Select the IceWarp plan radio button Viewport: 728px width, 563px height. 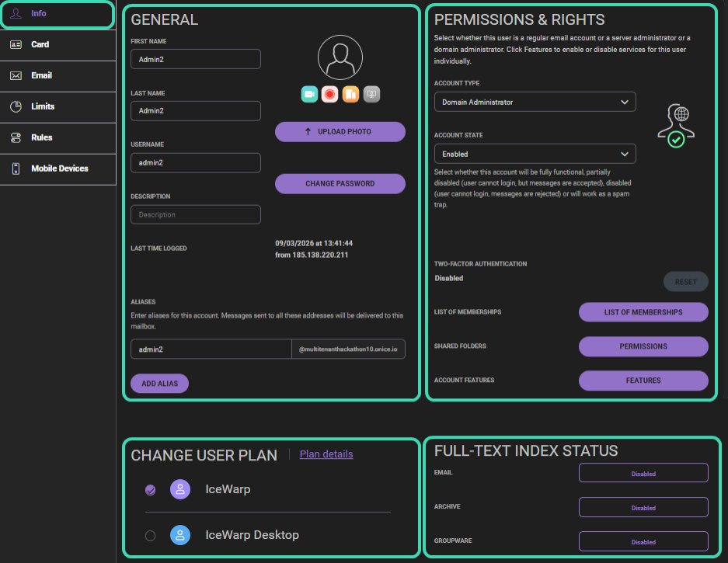pos(152,489)
